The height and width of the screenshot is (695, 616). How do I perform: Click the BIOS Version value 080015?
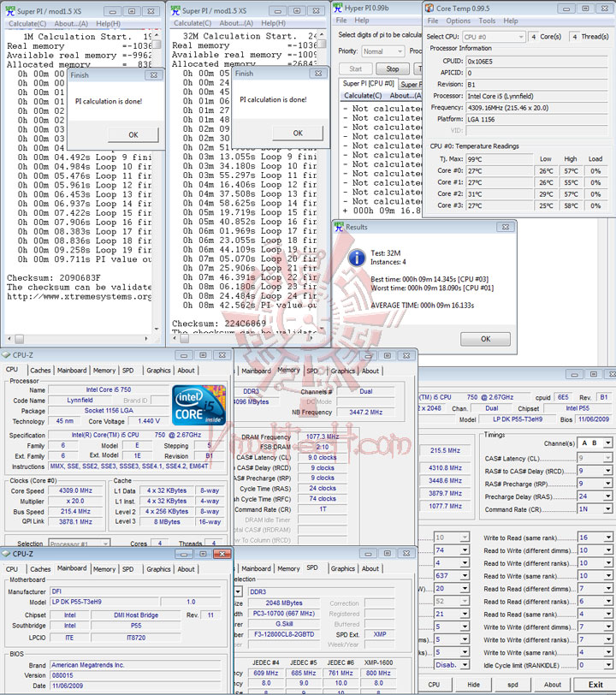tap(135, 675)
